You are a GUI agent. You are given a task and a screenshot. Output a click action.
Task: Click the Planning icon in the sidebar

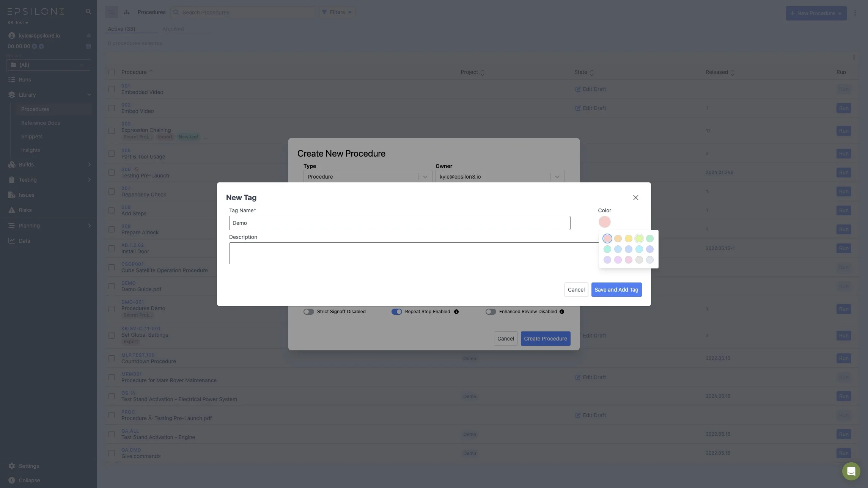[12, 226]
